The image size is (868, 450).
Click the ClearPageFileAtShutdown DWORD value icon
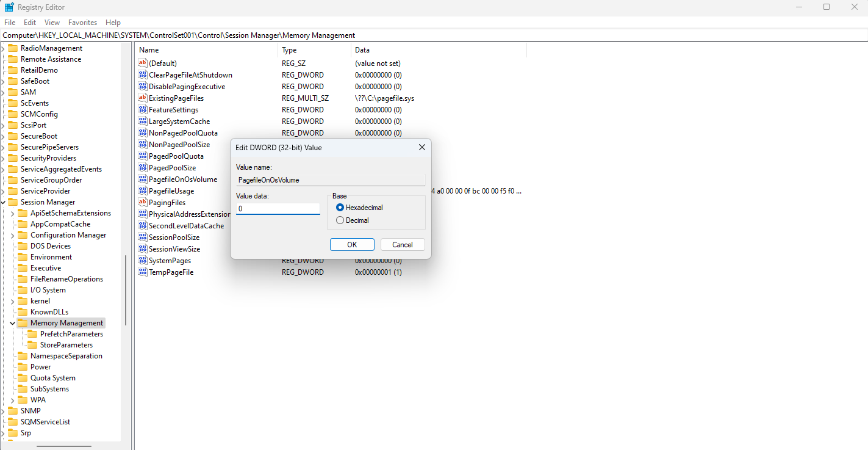pyautogui.click(x=143, y=75)
